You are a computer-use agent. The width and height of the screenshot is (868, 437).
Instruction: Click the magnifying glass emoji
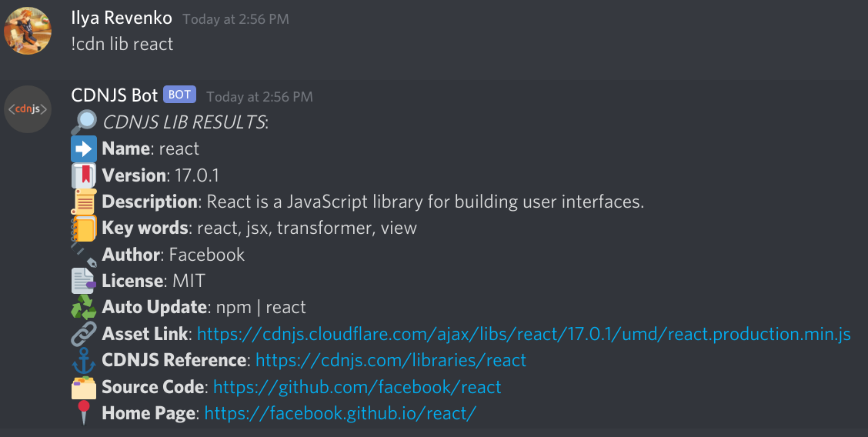(84, 122)
